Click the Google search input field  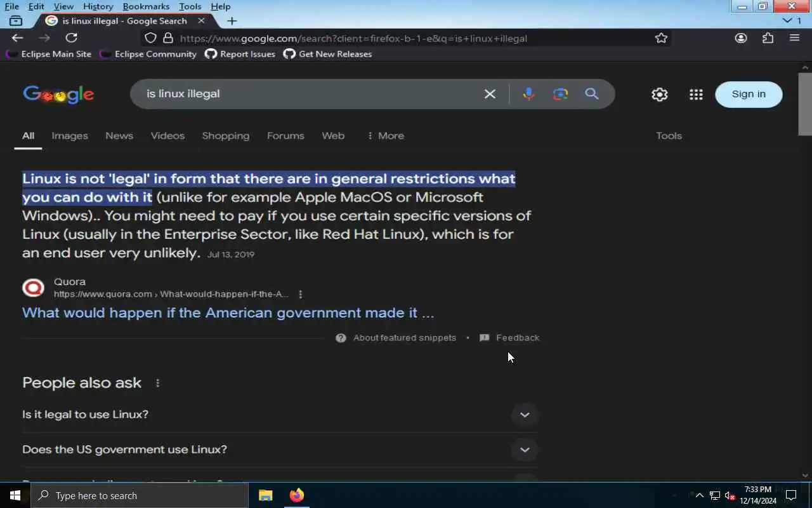tap(311, 94)
